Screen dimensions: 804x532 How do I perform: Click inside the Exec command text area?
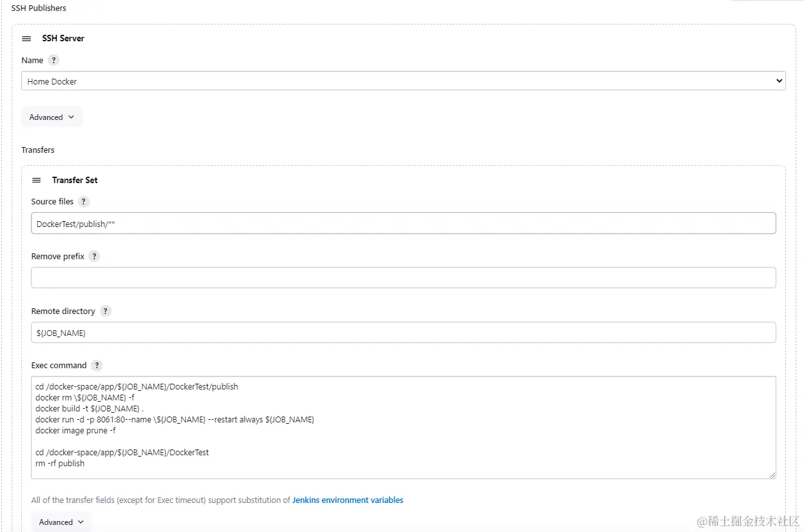[x=404, y=428]
